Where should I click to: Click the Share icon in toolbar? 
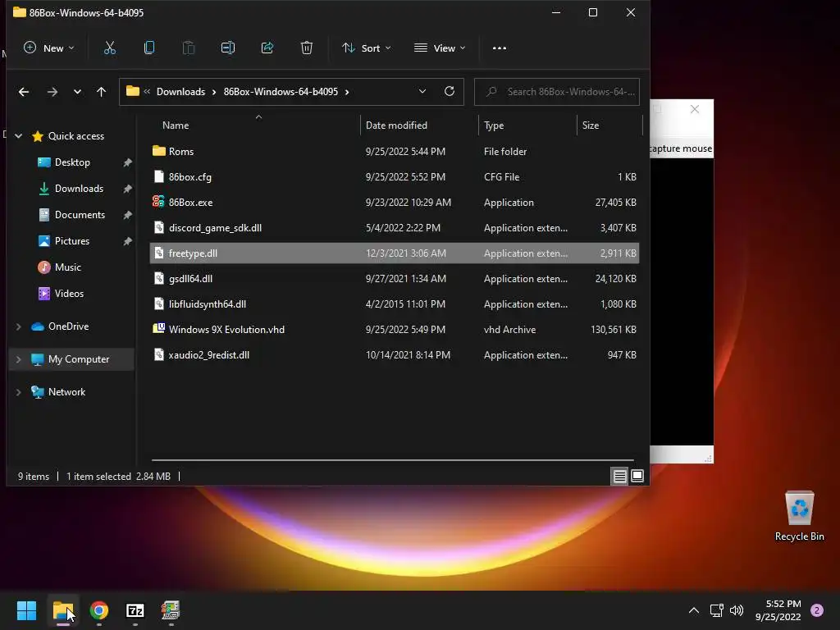tap(267, 48)
